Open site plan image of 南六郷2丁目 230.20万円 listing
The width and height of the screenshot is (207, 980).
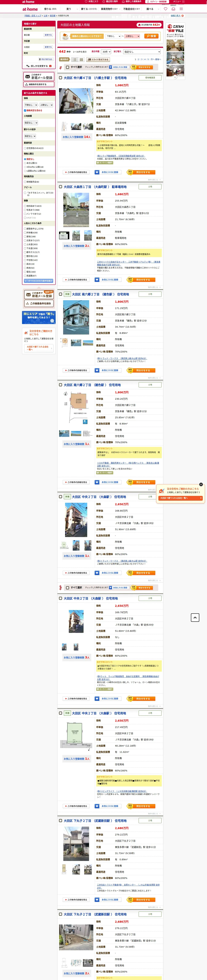pos(76,408)
